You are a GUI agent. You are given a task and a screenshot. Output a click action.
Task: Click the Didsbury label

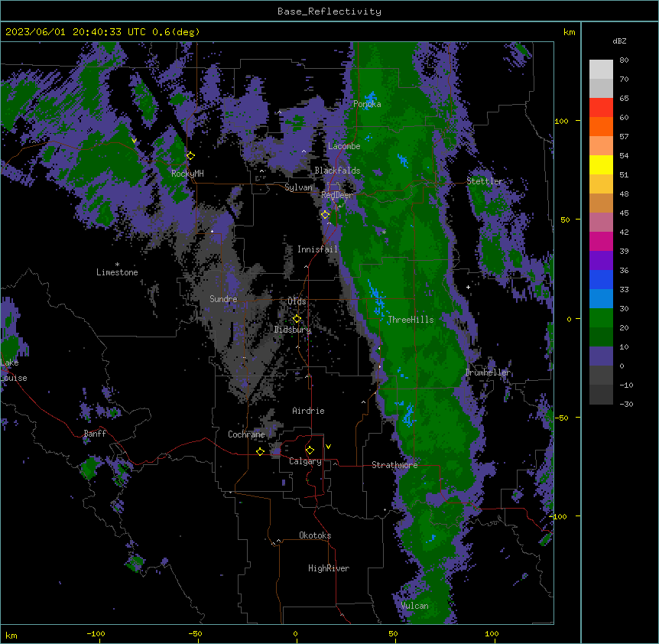pos(293,330)
